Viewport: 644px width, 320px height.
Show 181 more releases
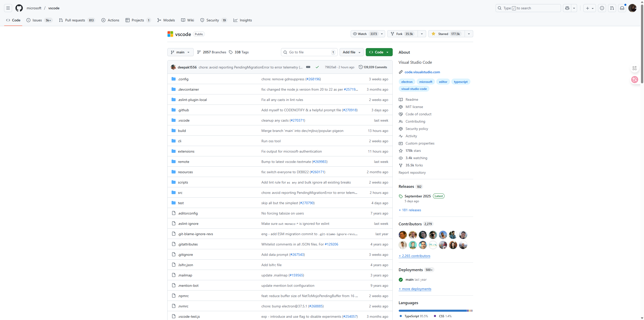pos(410,210)
